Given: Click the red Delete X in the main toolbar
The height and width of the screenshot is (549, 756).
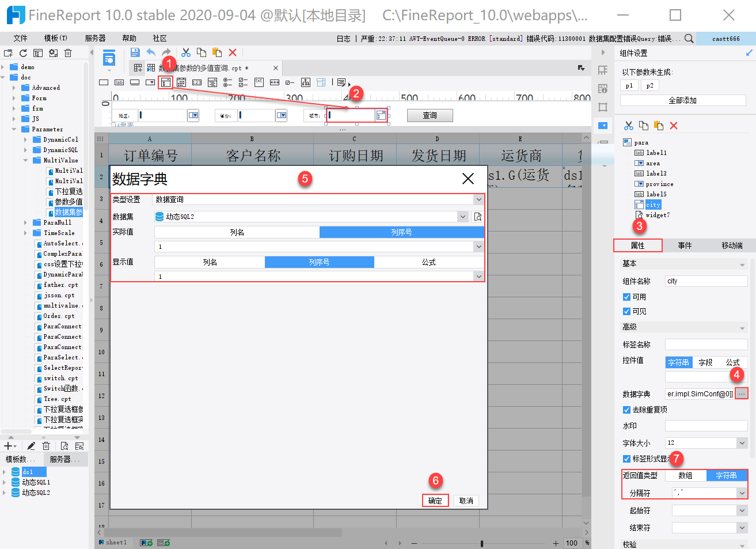Looking at the screenshot, I should tap(233, 52).
